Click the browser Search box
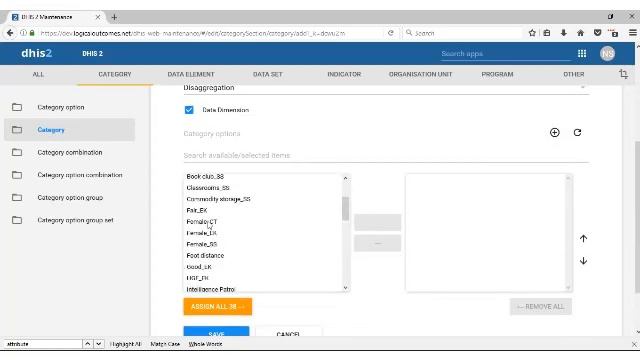This screenshot has height=360, width=640. (x=462, y=33)
